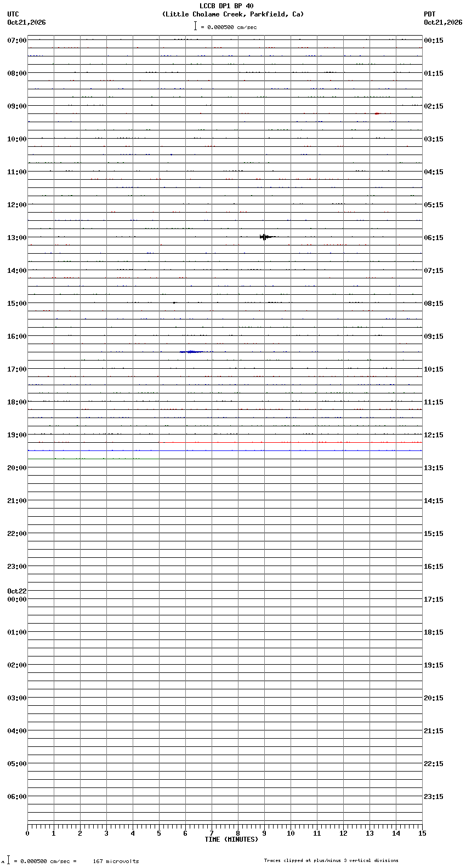
Task: Click the 13:00 UTC time label
Action: pos(17,238)
